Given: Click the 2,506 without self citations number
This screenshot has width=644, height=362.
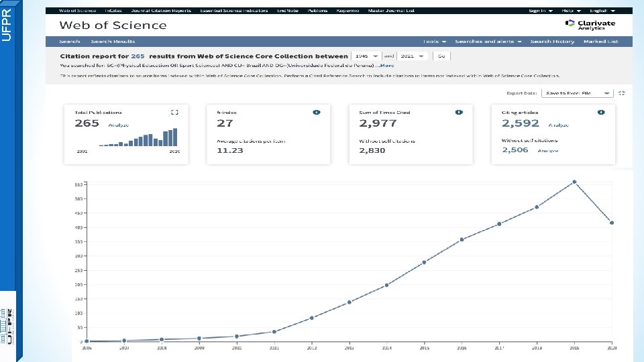Looking at the screenshot, I should click(x=515, y=149).
